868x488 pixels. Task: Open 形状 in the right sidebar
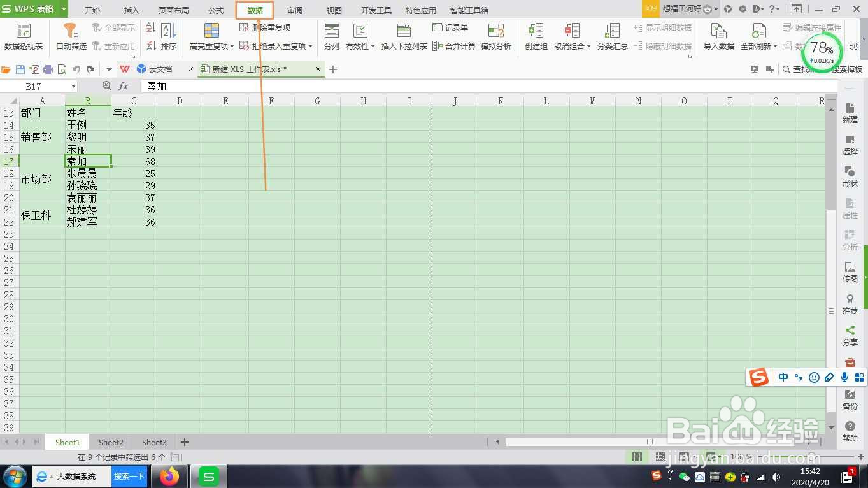(850, 177)
